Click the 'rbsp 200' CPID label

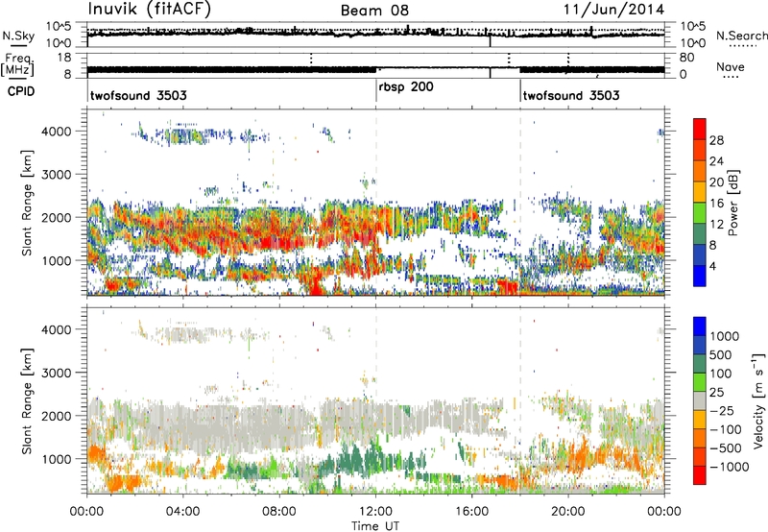tap(406, 87)
